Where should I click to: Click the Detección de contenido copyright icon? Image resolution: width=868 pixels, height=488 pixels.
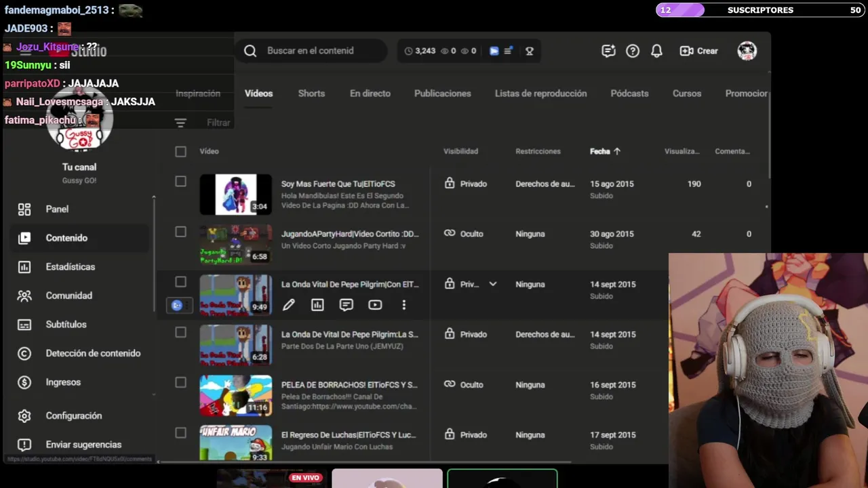24,353
